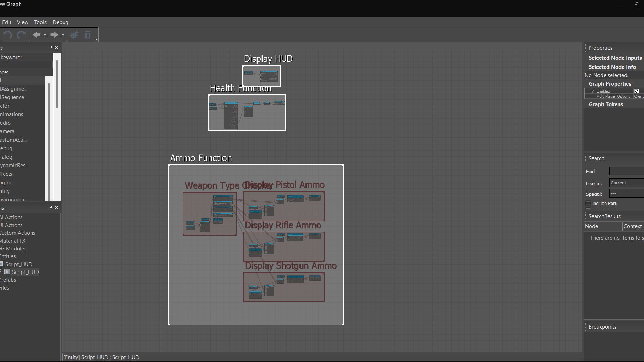Image resolution: width=644 pixels, height=362 pixels.
Task: Pin the keyword search panel
Action: click(50, 47)
